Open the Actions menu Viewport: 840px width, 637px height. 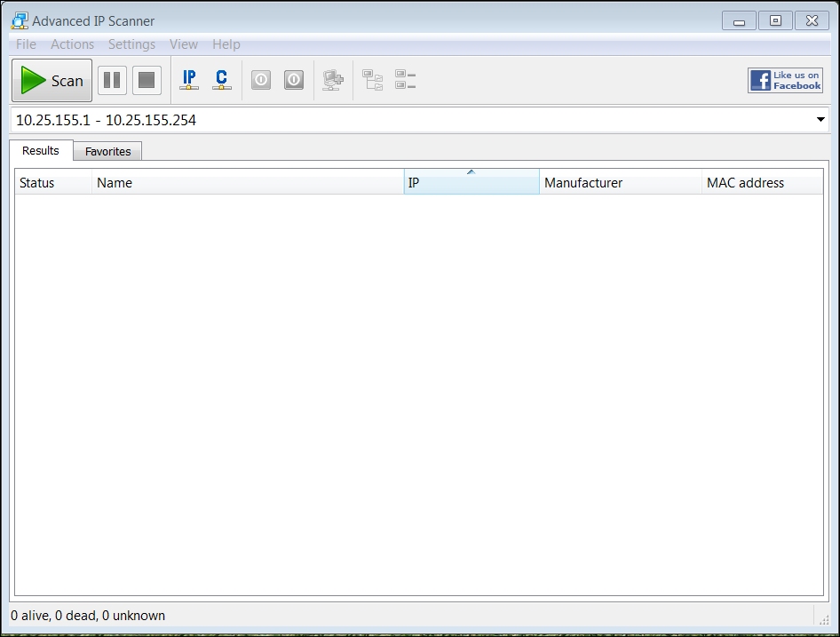click(x=72, y=44)
